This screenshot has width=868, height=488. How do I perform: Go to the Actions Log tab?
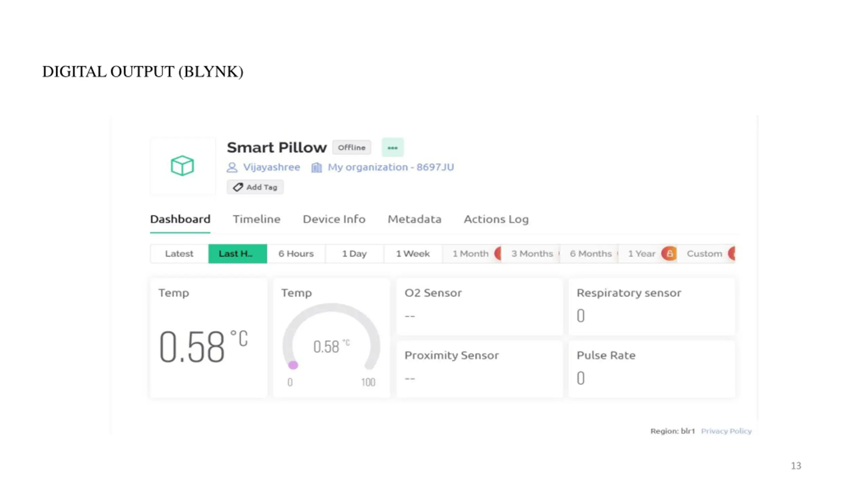(496, 219)
